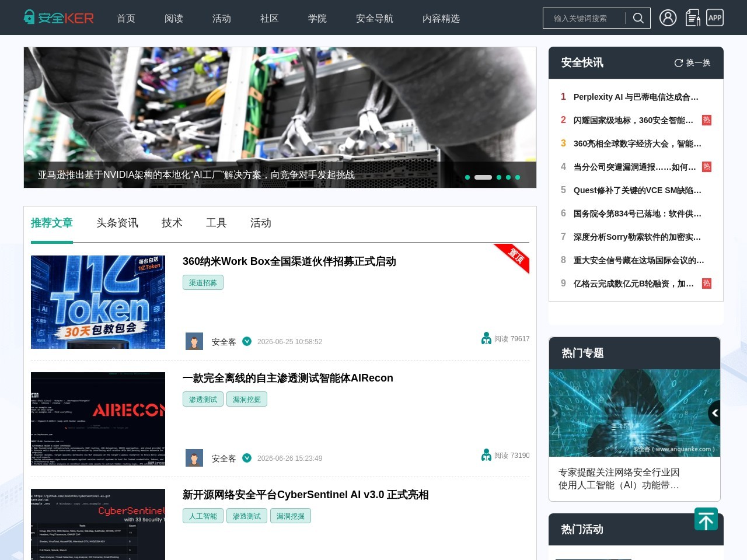The width and height of the screenshot is (747, 560).
Task: Click the verified badge on AIRecon article
Action: 247,458
